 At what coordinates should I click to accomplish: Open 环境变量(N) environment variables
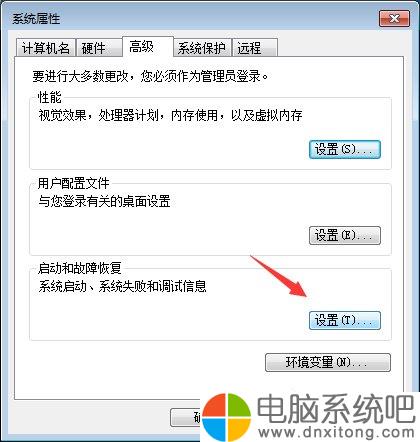[328, 362]
